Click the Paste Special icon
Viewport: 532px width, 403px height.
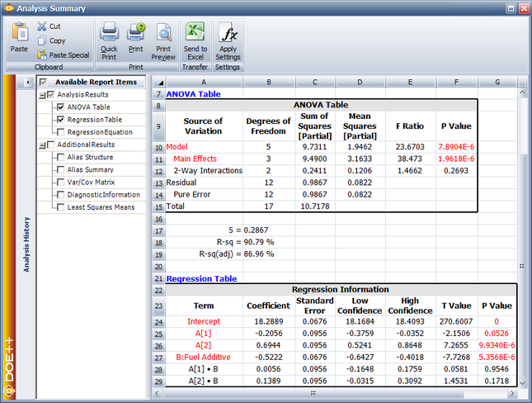[x=43, y=55]
